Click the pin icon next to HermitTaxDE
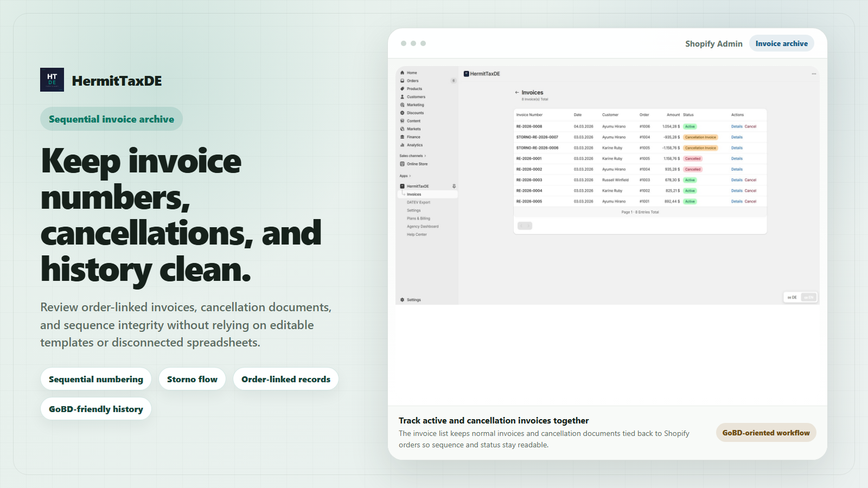Viewport: 868px width, 488px height. 454,187
